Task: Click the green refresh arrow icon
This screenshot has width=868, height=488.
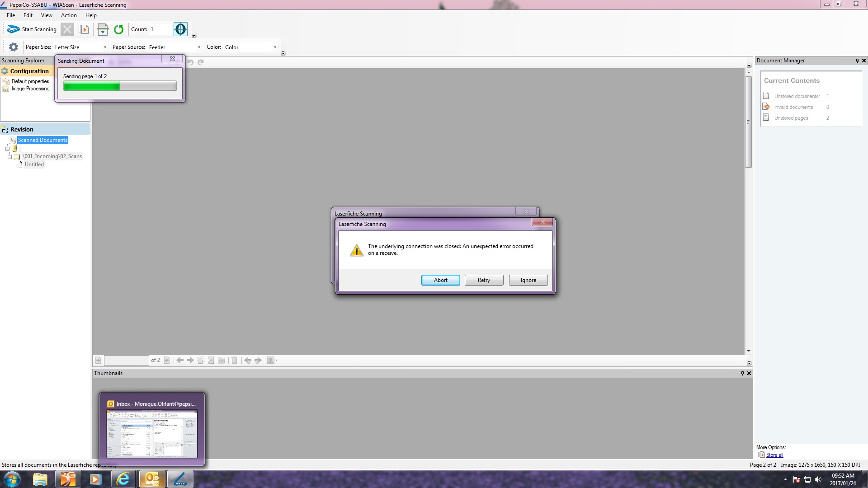Action: tap(118, 29)
